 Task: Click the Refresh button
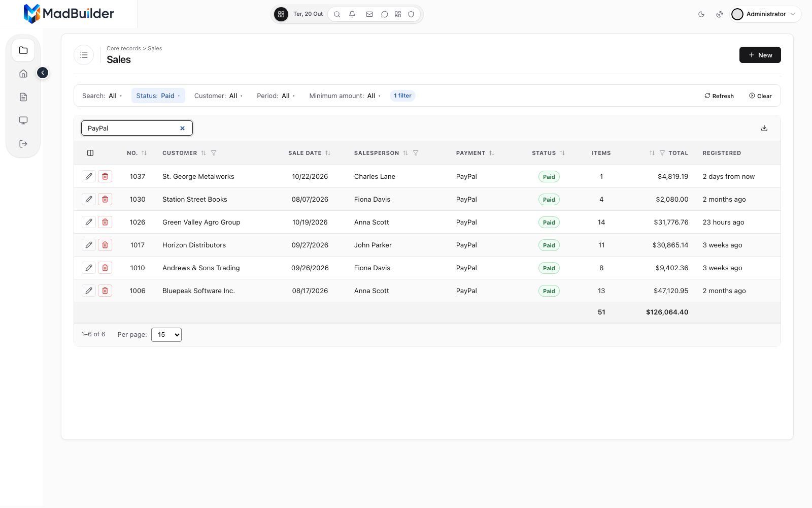(x=719, y=96)
